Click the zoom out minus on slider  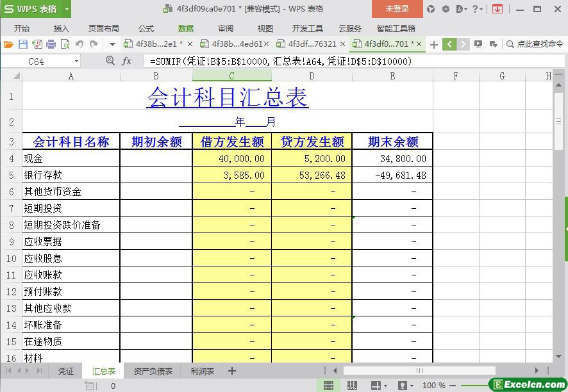[451, 386]
